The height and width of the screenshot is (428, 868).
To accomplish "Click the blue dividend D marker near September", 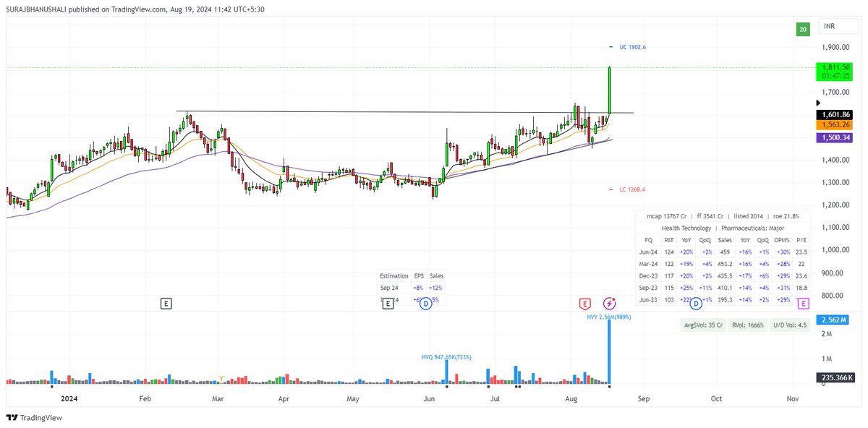I will tap(697, 304).
